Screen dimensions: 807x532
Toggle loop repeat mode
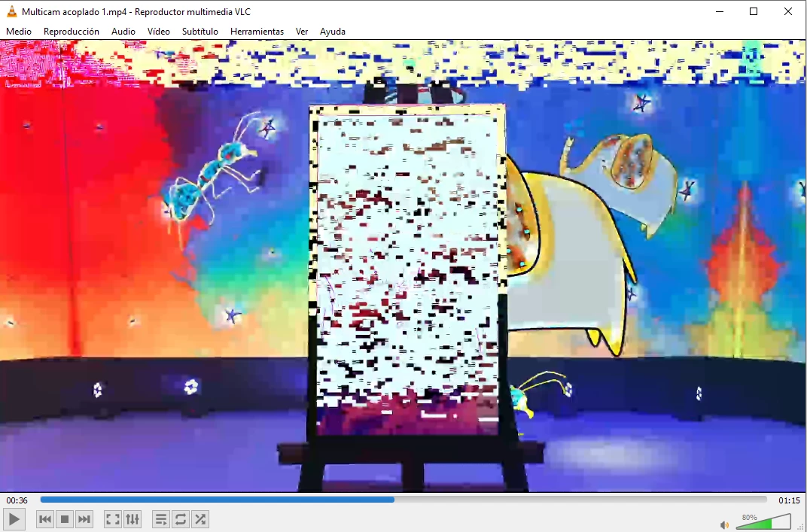click(x=181, y=519)
